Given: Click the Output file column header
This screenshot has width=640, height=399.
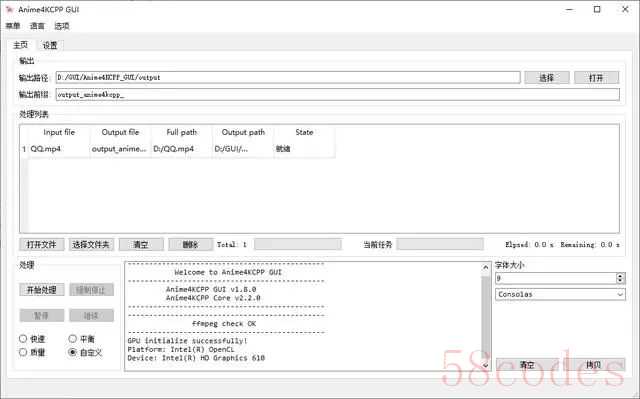Looking at the screenshot, I should click(x=120, y=132).
